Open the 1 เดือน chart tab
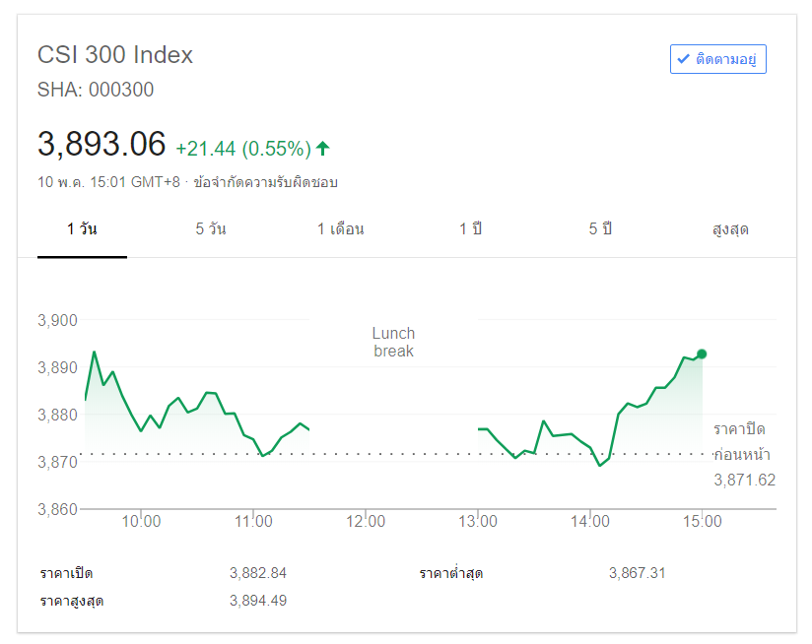 coord(341,229)
